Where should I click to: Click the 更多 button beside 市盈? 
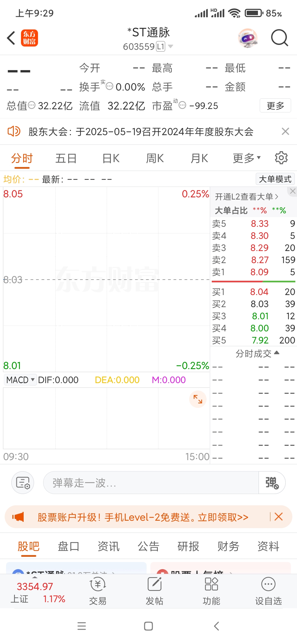275,105
